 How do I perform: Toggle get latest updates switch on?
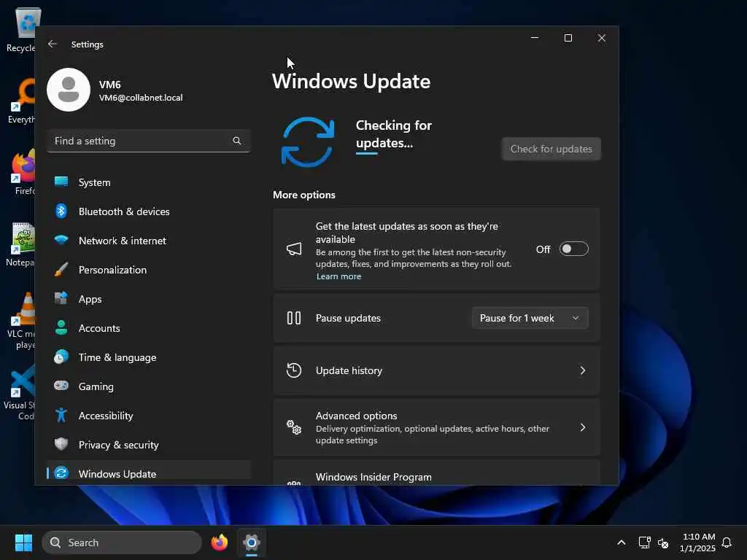pos(573,249)
